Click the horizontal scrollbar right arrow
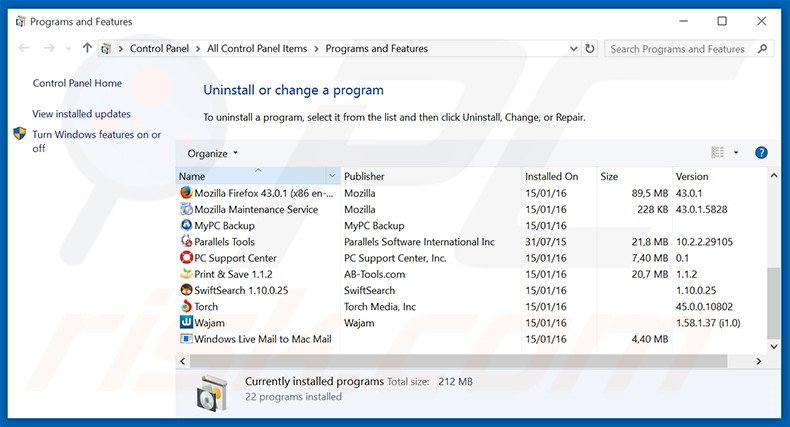 [x=758, y=361]
